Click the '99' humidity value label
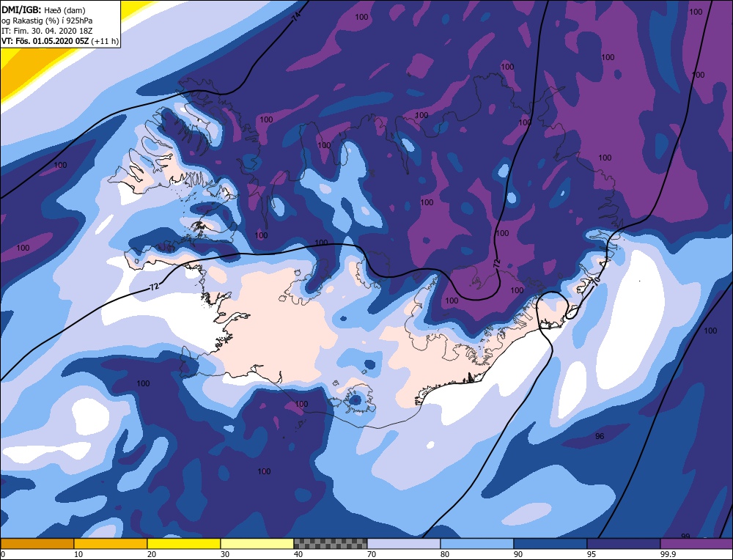The image size is (733, 560). point(686,536)
